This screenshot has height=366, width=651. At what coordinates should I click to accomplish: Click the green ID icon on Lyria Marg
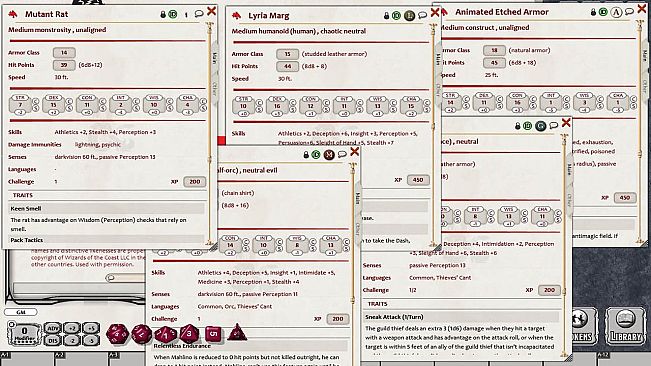[396, 16]
